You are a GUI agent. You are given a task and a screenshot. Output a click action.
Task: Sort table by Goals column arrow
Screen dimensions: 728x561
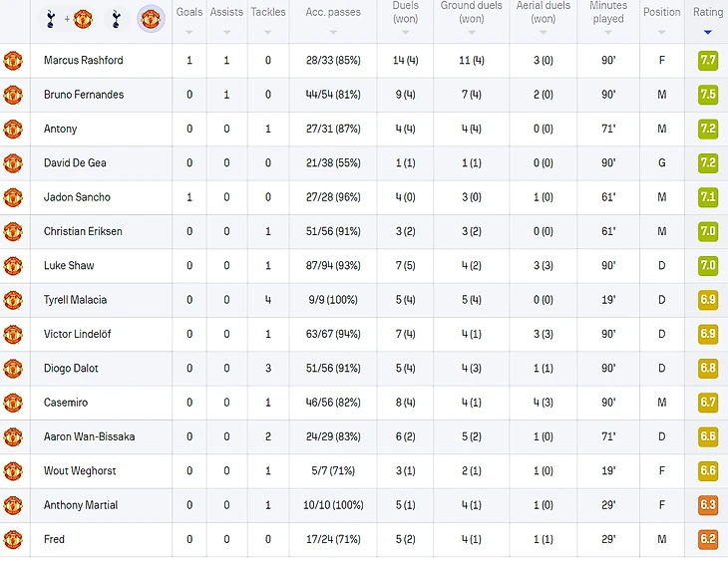[189, 32]
